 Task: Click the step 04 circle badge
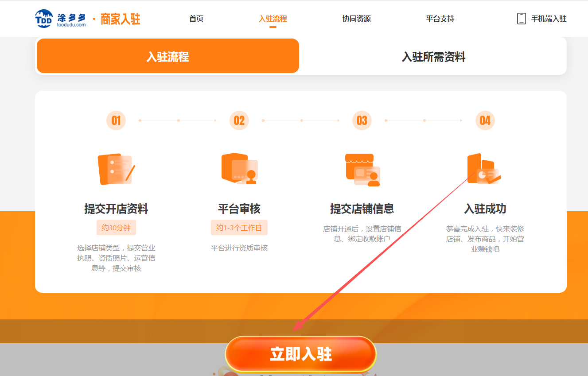click(485, 120)
